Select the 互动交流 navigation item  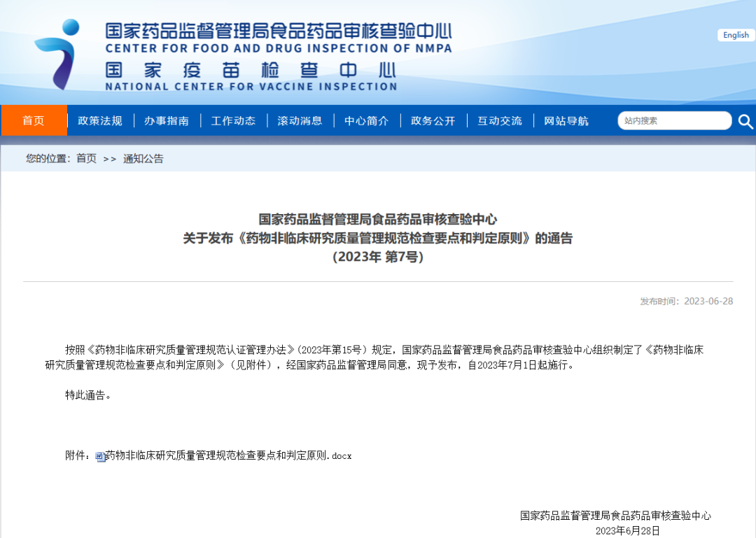tap(499, 120)
